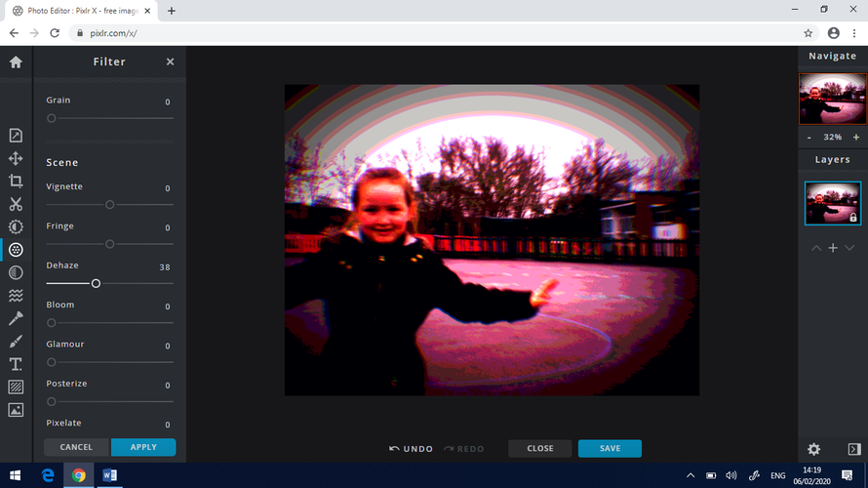The height and width of the screenshot is (488, 868).
Task: Open Microsoft Word from the taskbar
Action: [x=109, y=475]
